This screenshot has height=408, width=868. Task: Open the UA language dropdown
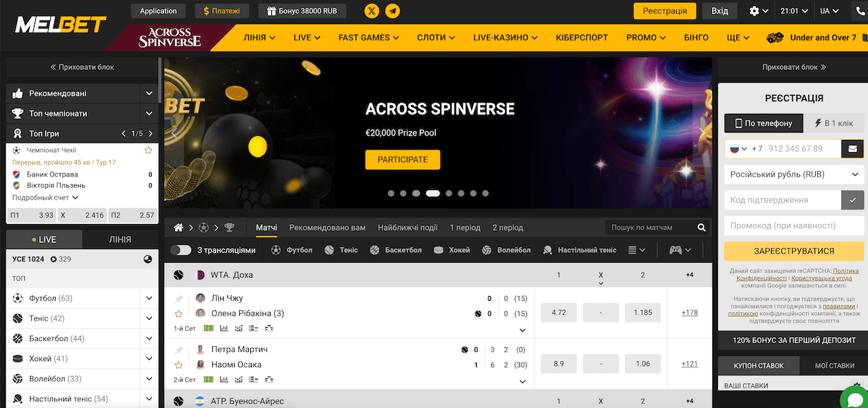click(829, 11)
